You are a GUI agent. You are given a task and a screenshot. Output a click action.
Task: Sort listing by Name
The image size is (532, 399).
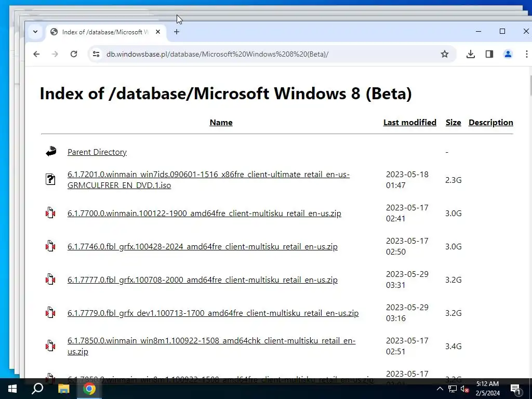(x=221, y=123)
